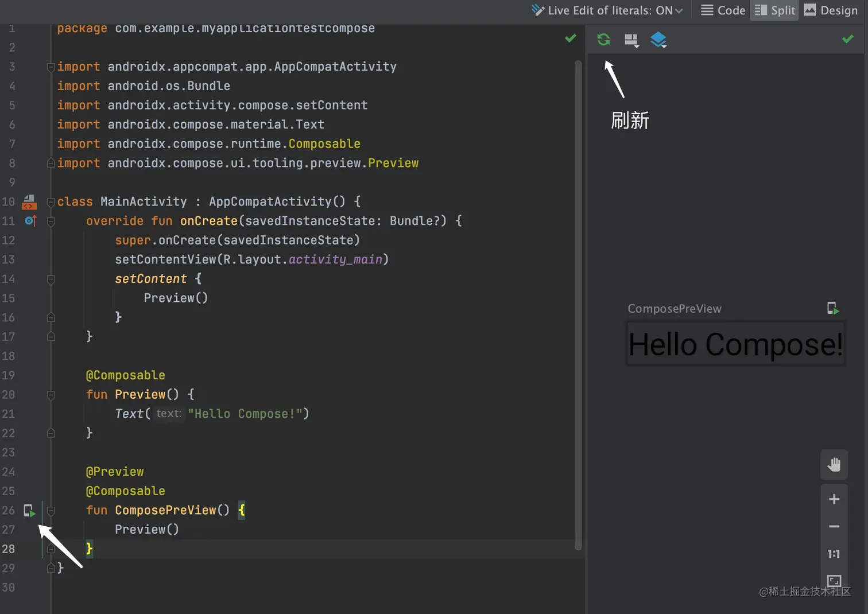Enable the pan hand tool
Screen dimensions: 868x614
(834, 464)
